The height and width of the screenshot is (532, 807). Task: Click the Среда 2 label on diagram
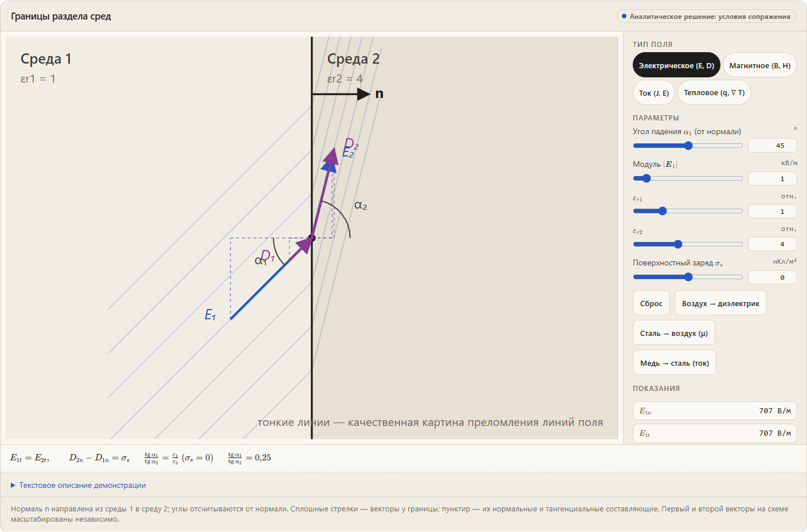[x=353, y=59]
